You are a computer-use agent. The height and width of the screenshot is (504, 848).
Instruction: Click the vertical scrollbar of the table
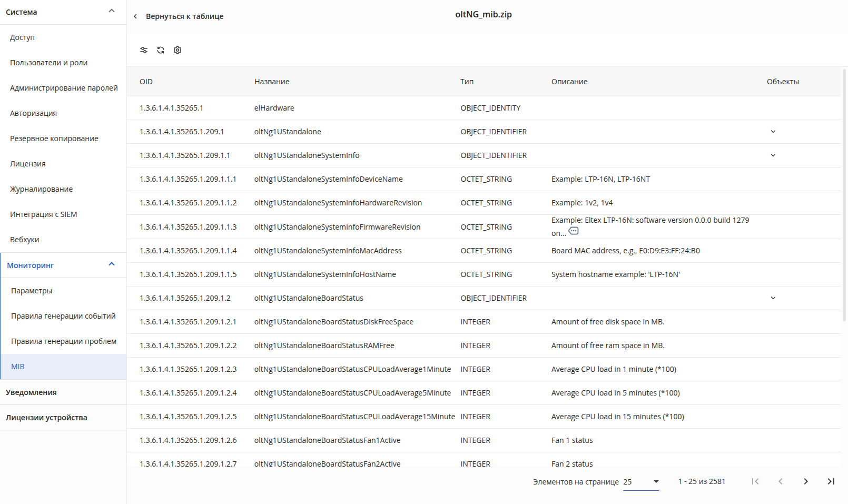pyautogui.click(x=844, y=195)
